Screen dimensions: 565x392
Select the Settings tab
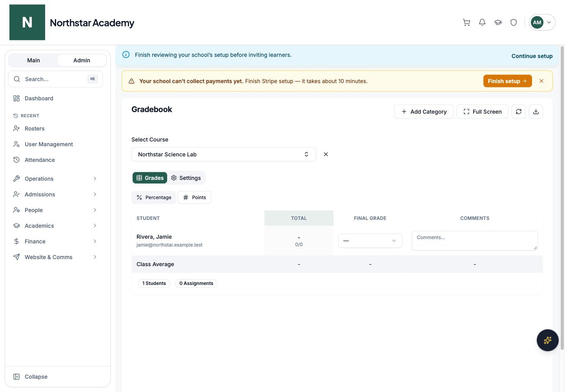coord(186,178)
